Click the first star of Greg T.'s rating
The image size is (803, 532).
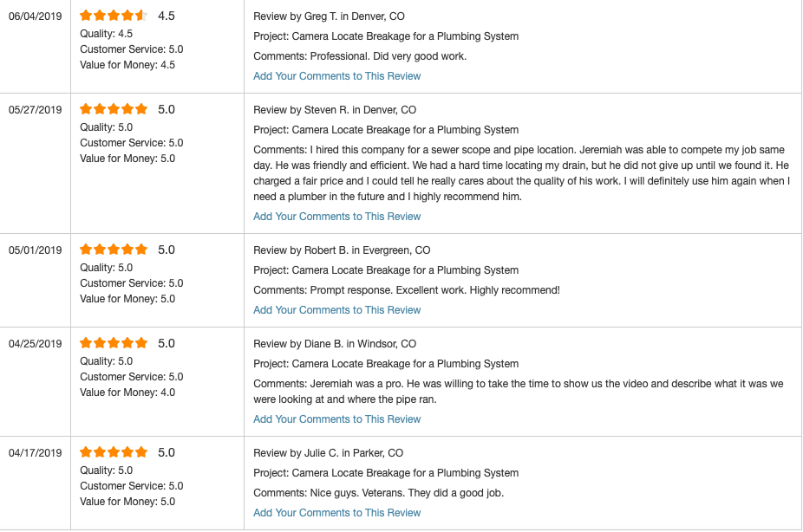coord(86,16)
